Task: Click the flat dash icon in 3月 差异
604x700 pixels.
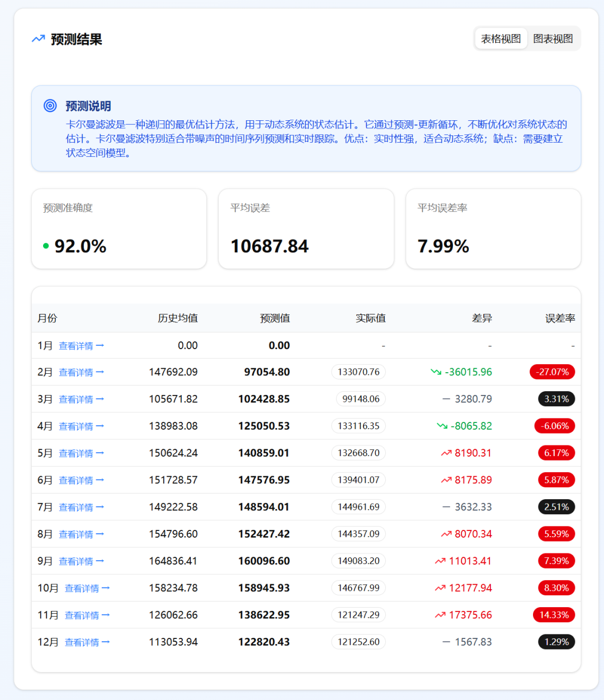Action: 446,400
